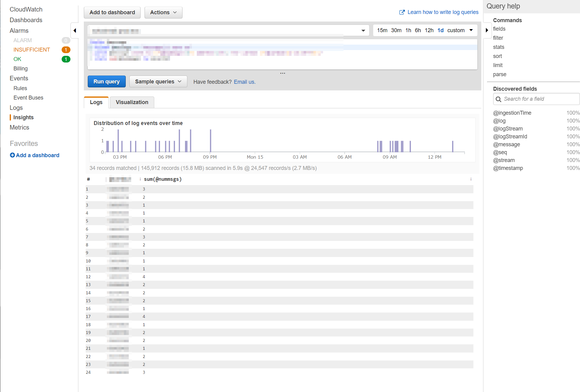Click the @seq discovered field

pyautogui.click(x=500, y=152)
